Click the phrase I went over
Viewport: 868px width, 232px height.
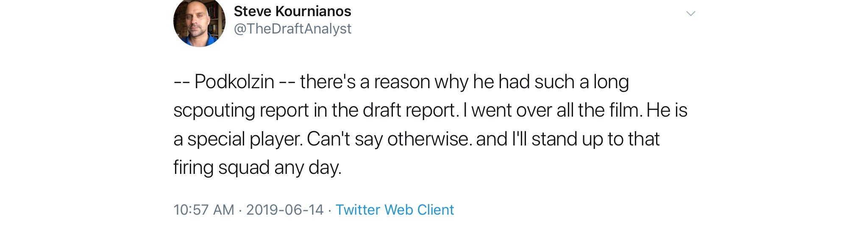(507, 110)
